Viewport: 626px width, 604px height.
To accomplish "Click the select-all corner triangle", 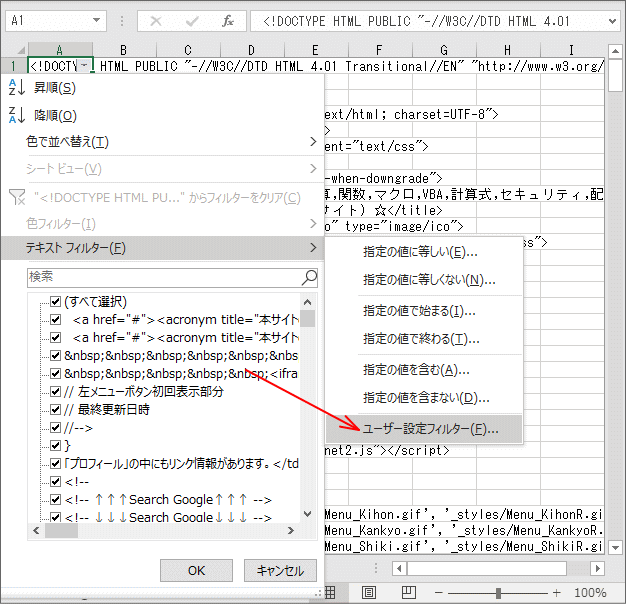I will 21,50.
